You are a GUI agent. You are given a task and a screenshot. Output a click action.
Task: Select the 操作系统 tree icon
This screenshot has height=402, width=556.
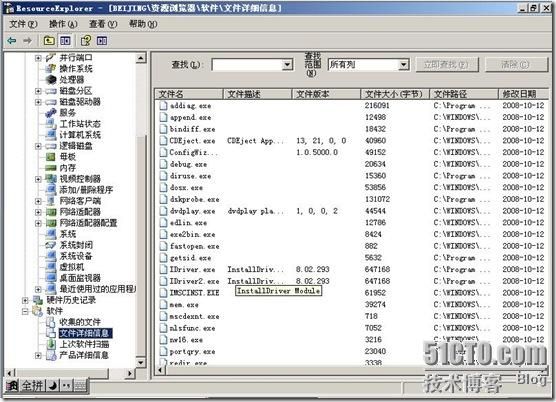coord(51,68)
